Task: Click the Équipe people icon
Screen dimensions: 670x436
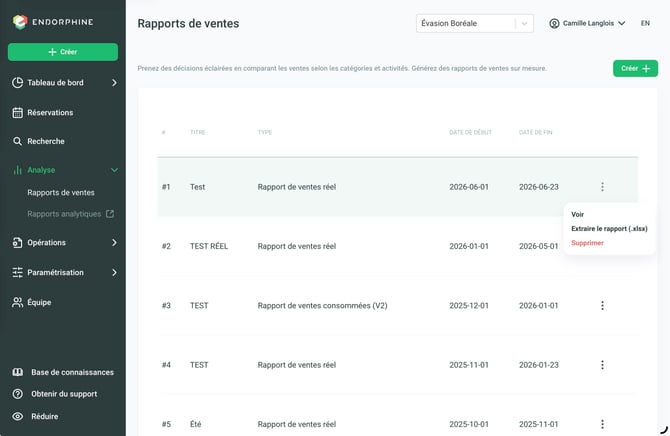Action: pos(18,303)
